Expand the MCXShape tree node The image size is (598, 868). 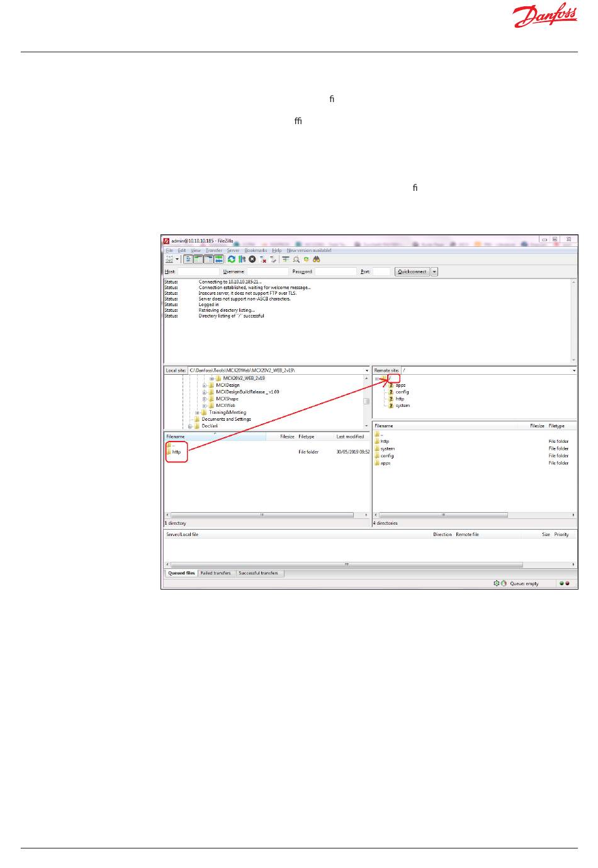click(x=205, y=399)
